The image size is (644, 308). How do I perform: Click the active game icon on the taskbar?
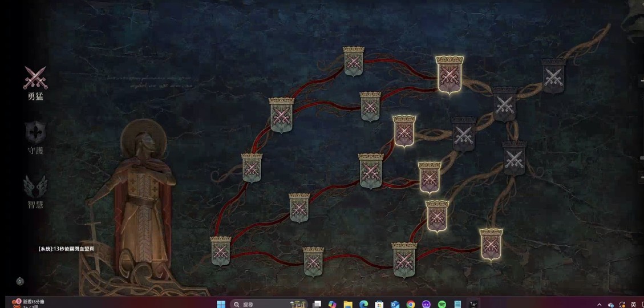(x=473, y=305)
